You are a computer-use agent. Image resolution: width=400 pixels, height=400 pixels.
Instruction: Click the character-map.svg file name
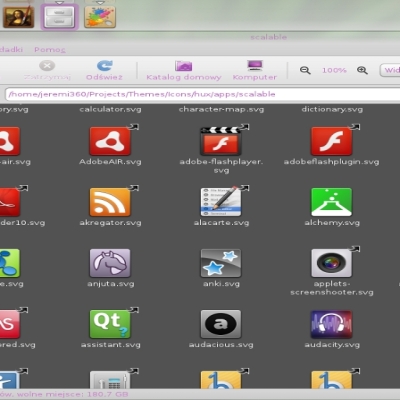click(x=221, y=109)
